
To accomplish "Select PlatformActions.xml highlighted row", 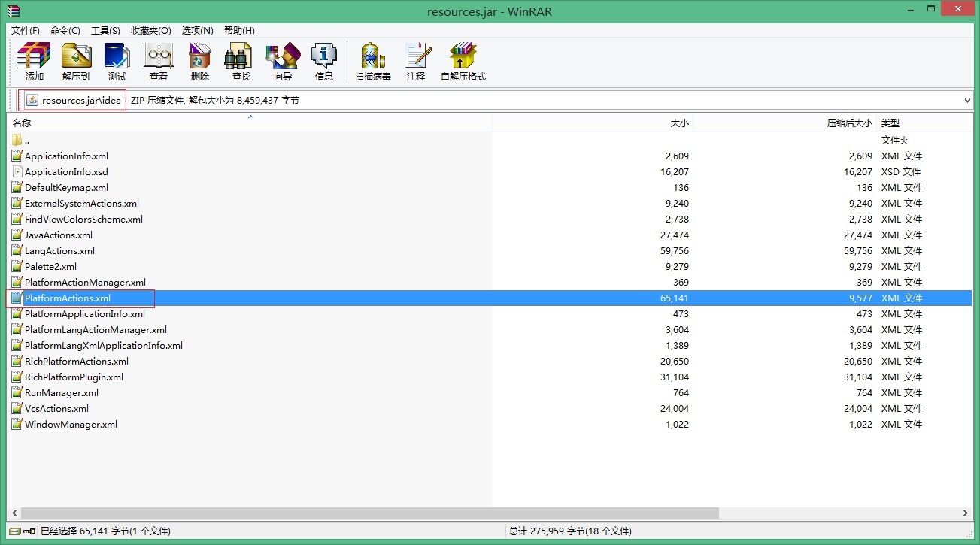I will (490, 298).
